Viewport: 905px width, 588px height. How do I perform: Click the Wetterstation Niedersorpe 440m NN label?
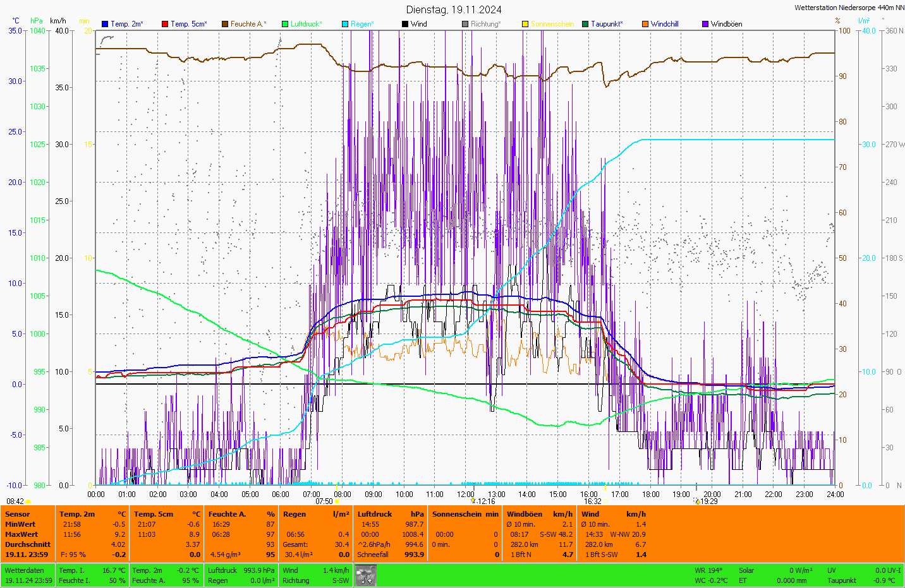pos(849,8)
